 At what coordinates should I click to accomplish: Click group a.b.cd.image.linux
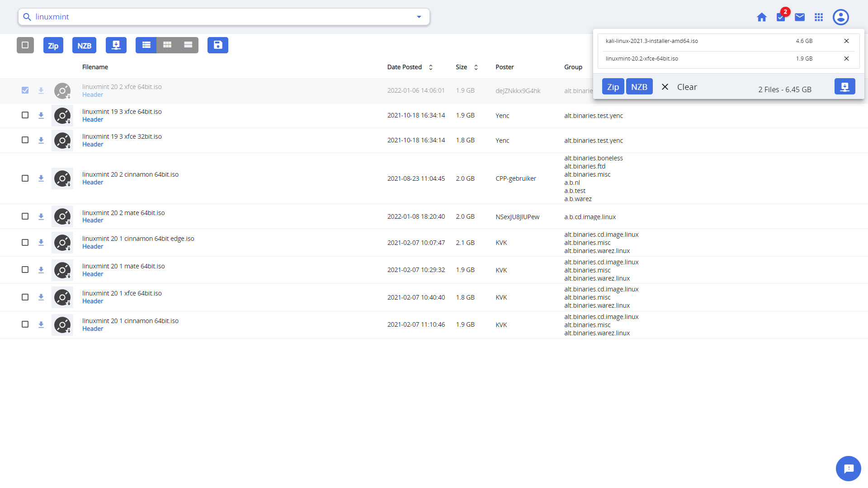point(590,217)
